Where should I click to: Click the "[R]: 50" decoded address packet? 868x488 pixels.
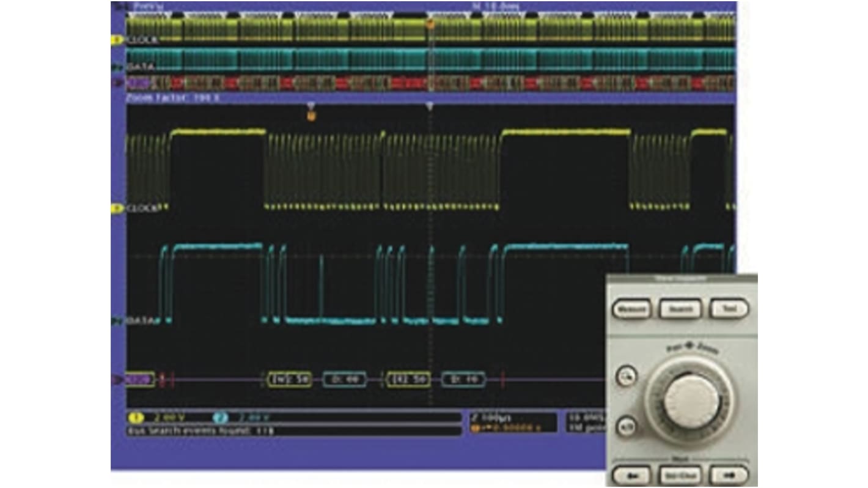click(408, 380)
